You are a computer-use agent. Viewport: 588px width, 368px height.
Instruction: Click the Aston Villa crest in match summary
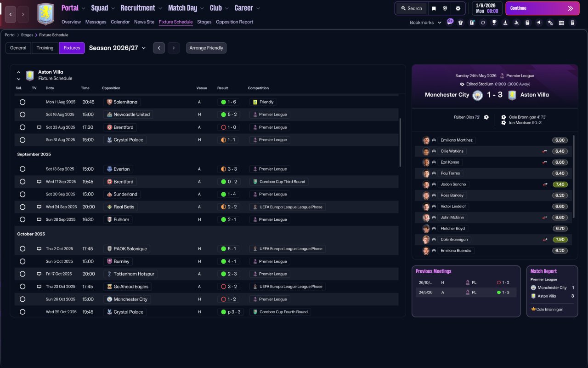512,95
